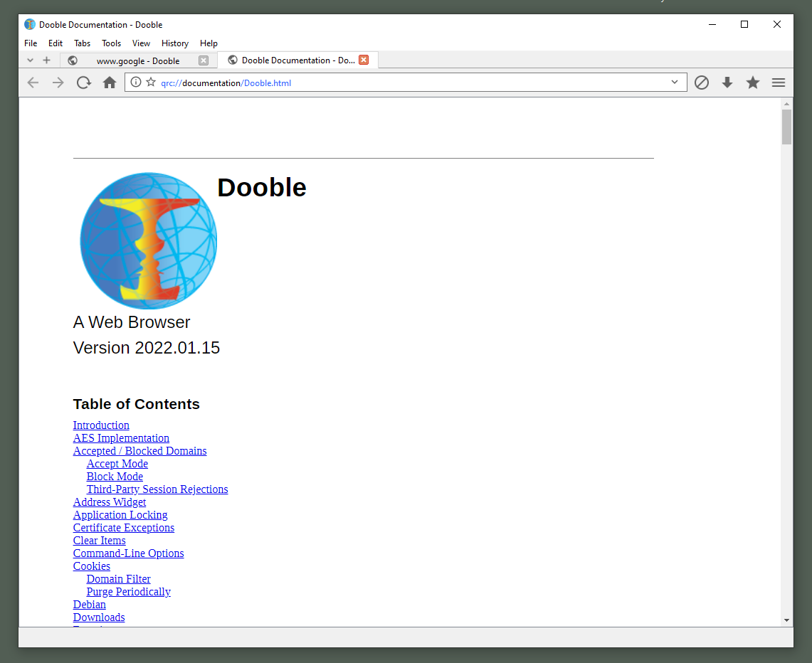Select the Dooble Documentation tab

click(x=297, y=60)
